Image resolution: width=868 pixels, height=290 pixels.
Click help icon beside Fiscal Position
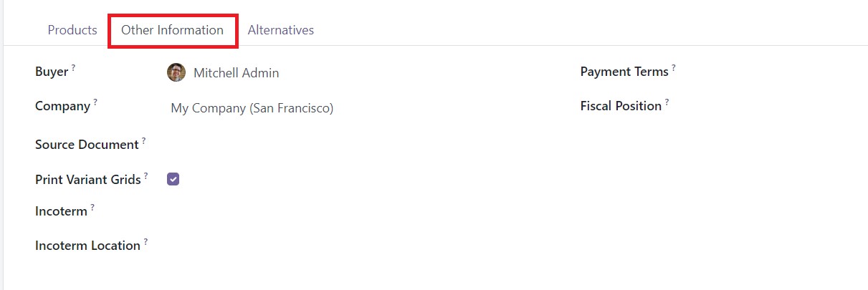click(x=667, y=102)
